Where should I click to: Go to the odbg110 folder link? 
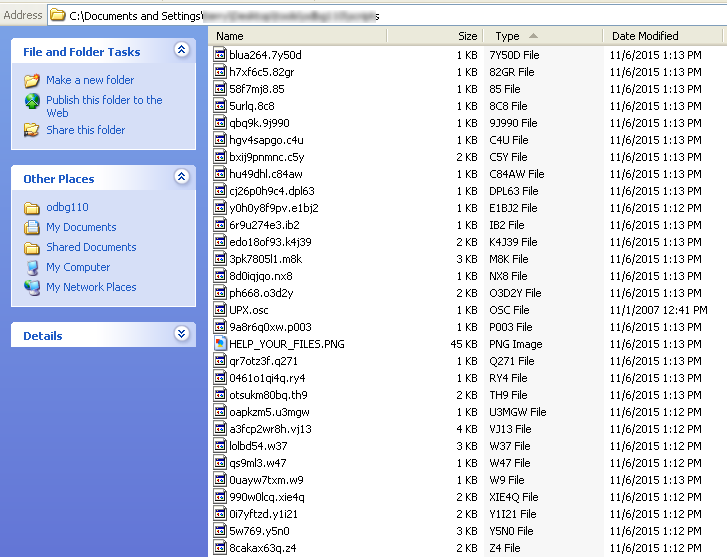pos(67,207)
